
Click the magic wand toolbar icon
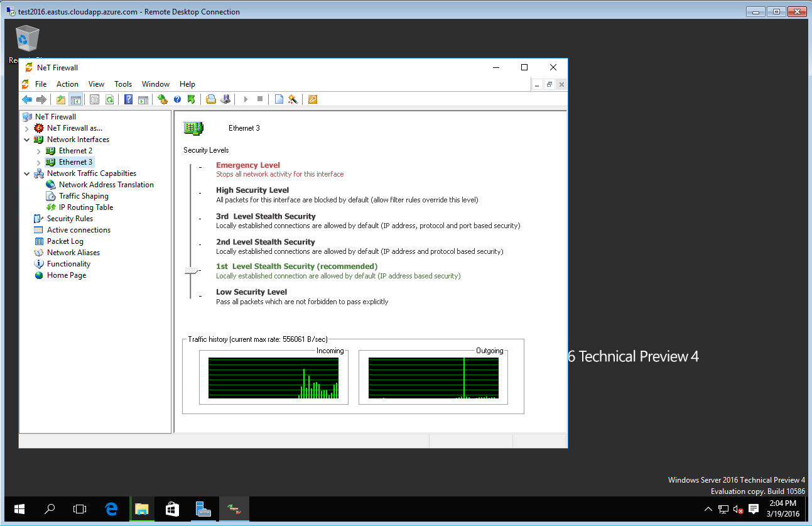pos(293,99)
